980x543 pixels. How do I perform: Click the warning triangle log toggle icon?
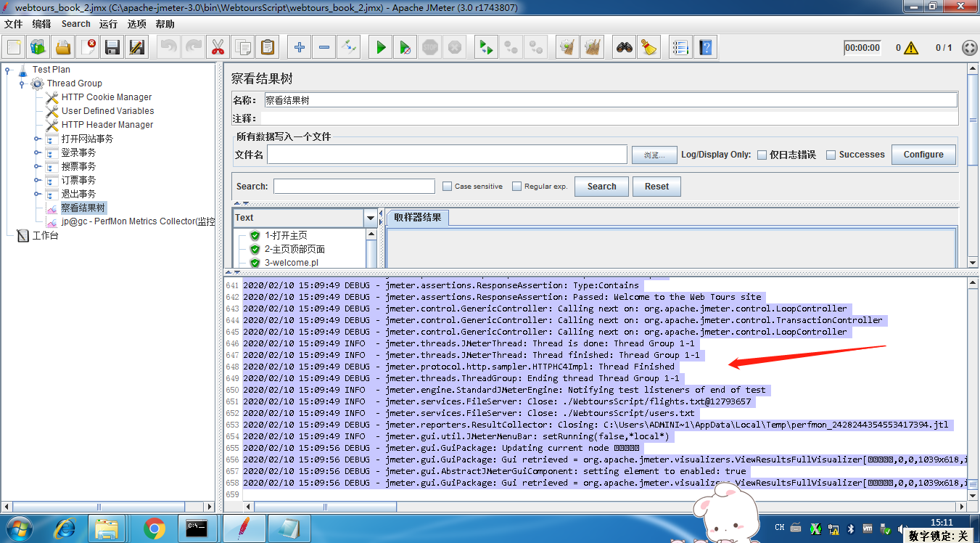(911, 48)
